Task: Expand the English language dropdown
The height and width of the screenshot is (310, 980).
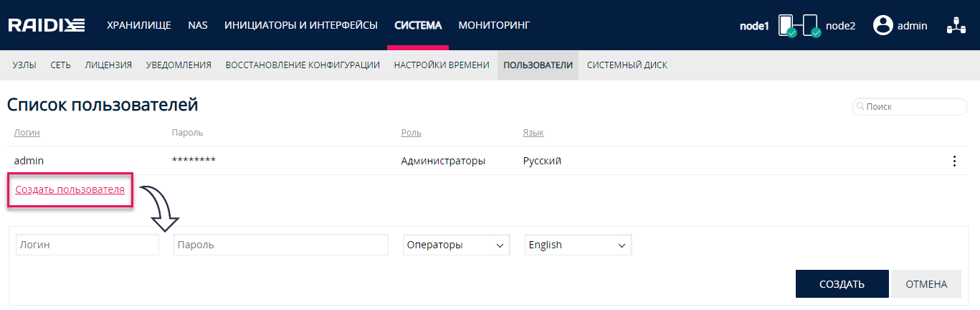Action: point(579,245)
